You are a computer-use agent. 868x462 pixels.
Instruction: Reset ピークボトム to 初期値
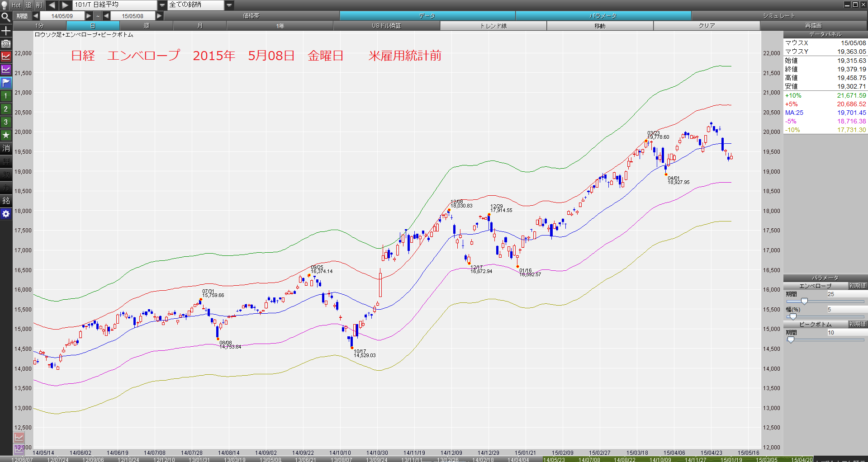(x=858, y=324)
